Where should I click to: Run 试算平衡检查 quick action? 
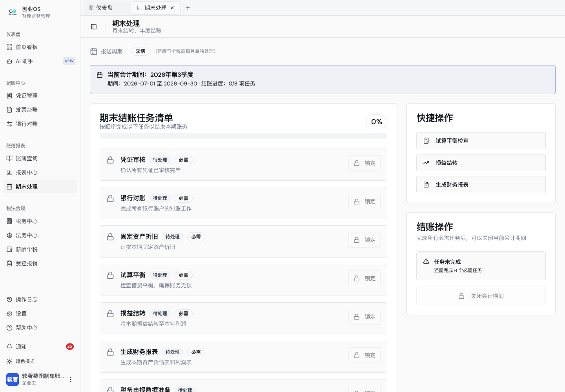click(481, 141)
